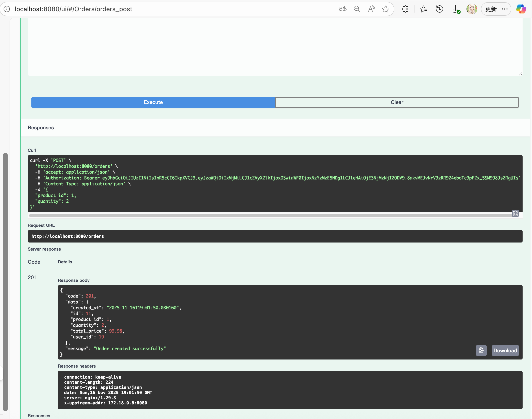Click the 更新 update button
The height and width of the screenshot is (419, 532).
tap(491, 9)
